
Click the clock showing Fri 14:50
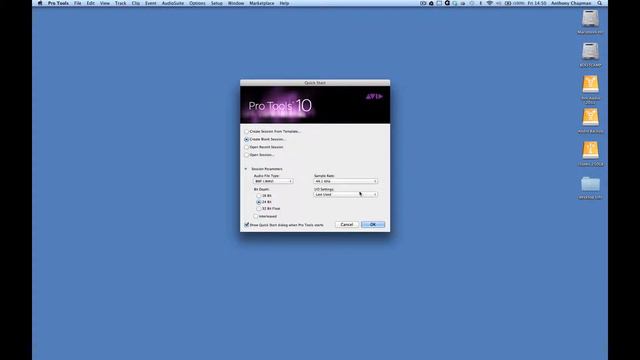pyautogui.click(x=537, y=3)
